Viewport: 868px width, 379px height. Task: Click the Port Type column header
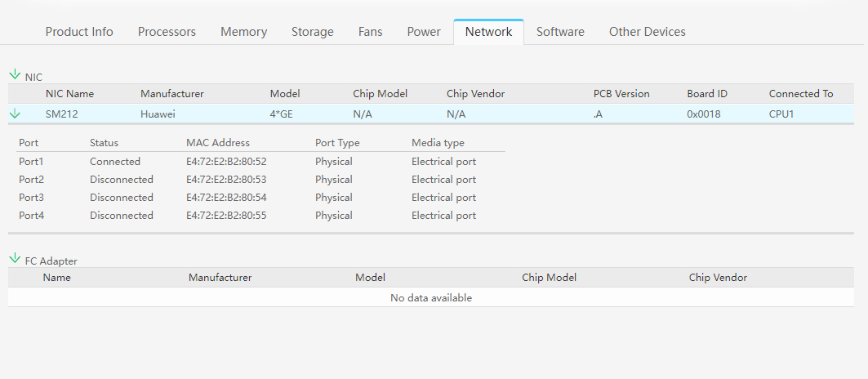(337, 142)
